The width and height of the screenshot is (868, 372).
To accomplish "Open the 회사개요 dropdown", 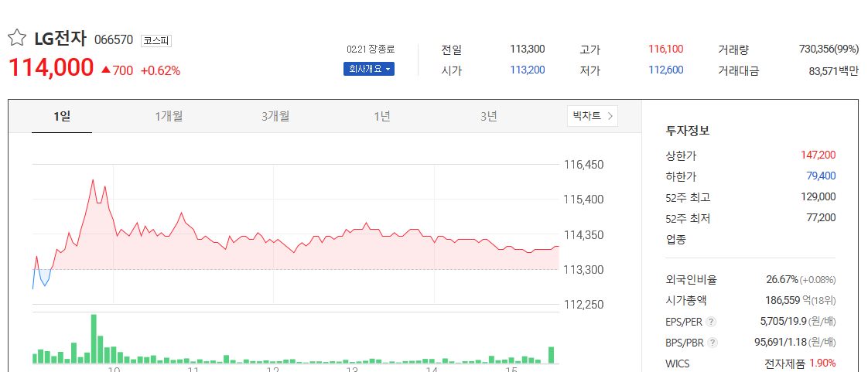I will (369, 69).
